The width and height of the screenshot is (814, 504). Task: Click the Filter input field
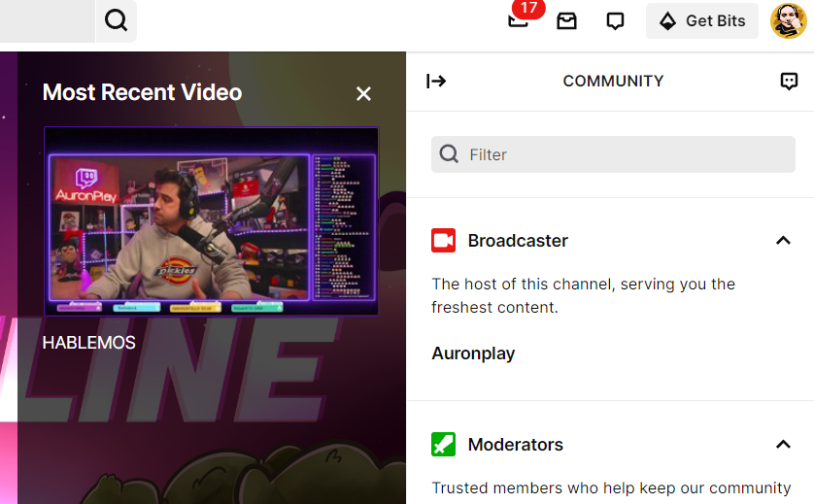[x=613, y=154]
